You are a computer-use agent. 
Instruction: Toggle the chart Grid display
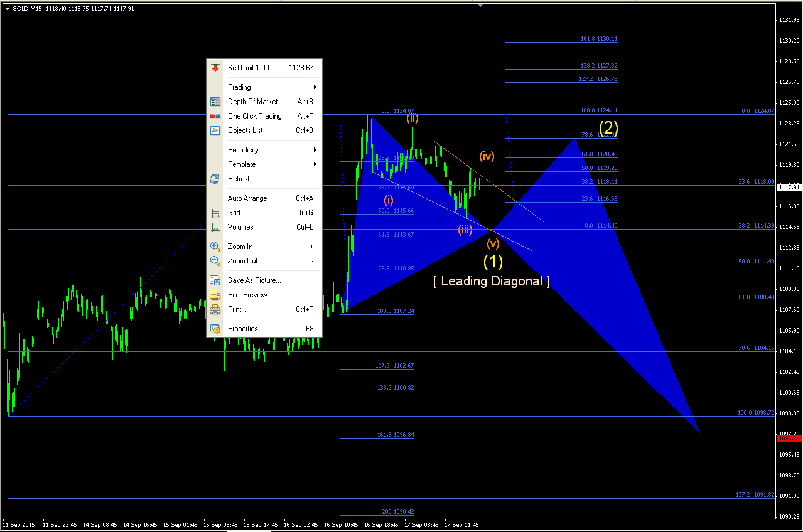(x=264, y=213)
